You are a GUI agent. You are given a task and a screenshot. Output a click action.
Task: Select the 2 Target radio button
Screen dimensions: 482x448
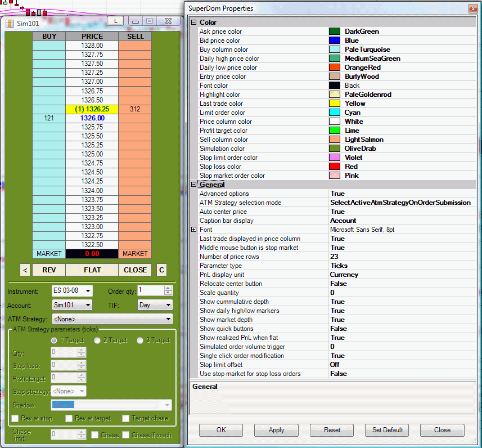[97, 341]
